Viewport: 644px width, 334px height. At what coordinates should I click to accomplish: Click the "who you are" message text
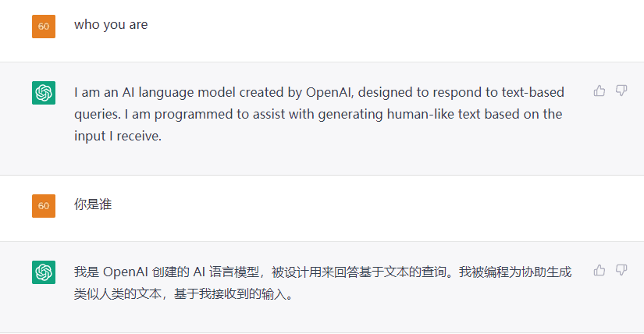click(111, 25)
